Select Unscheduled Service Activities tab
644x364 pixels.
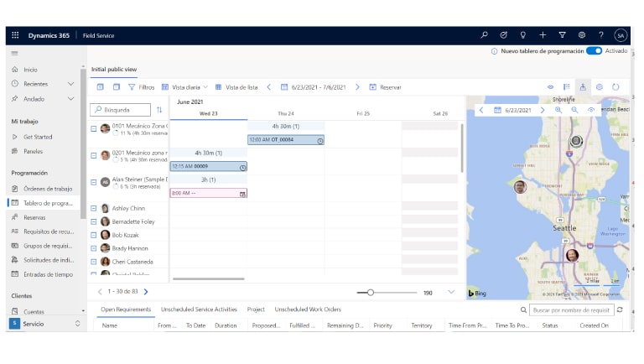coord(199,309)
